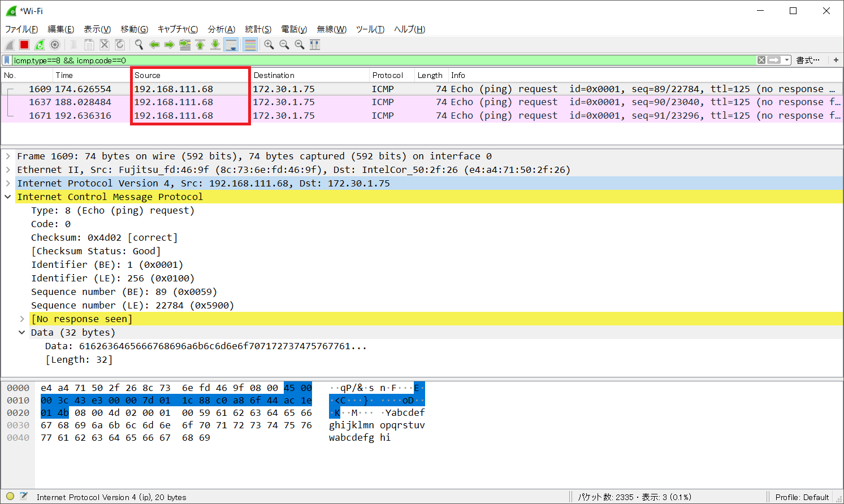
Task: Open capture options gear icon
Action: [x=55, y=45]
